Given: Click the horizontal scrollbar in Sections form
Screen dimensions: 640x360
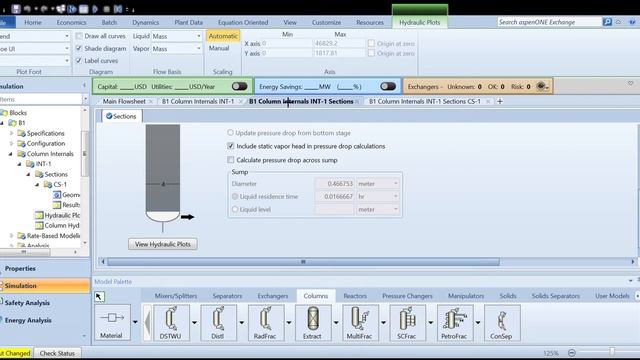Looking at the screenshot, I should (x=303, y=262).
